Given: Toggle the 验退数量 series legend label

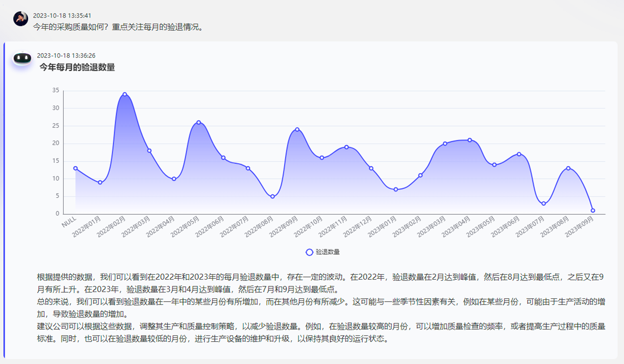Looking at the screenshot, I should click(x=327, y=252).
